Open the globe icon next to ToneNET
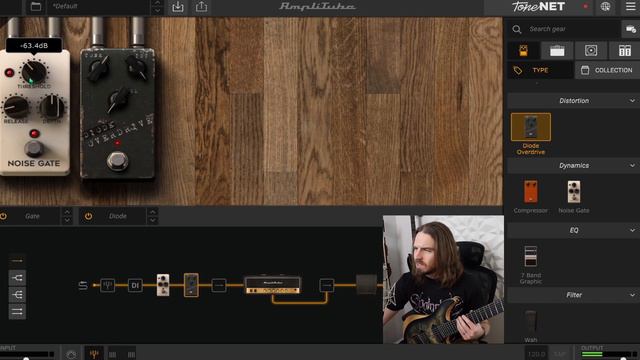The width and height of the screenshot is (640, 360). (605, 7)
